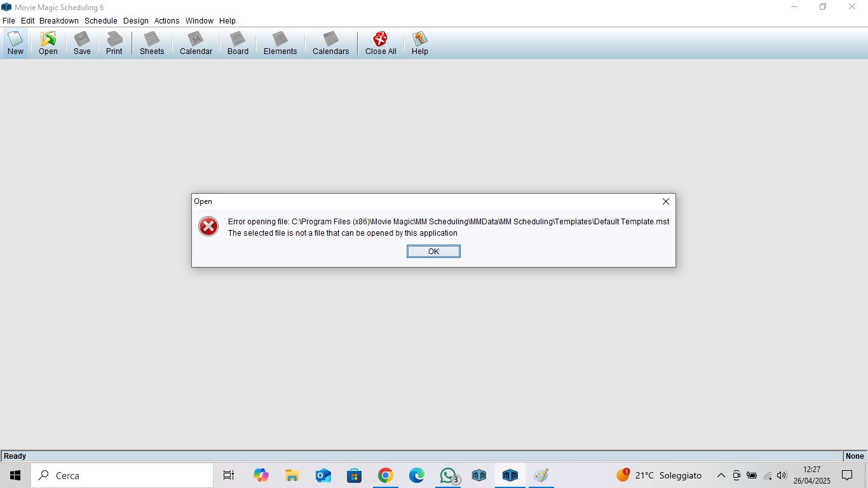Click the error file path text
The height and width of the screenshot is (488, 868).
[x=449, y=222]
